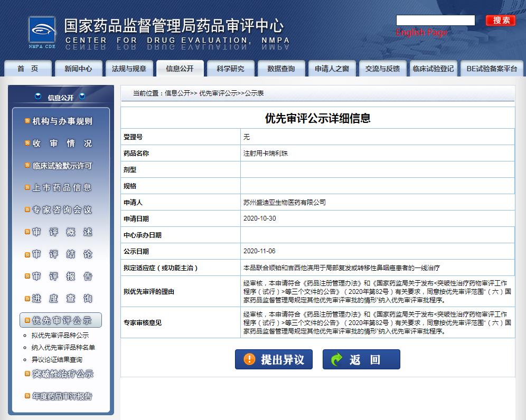Image resolution: width=526 pixels, height=420 pixels.
Task: Open 临床试验默示许可 in sidebar
Action: click(x=62, y=166)
